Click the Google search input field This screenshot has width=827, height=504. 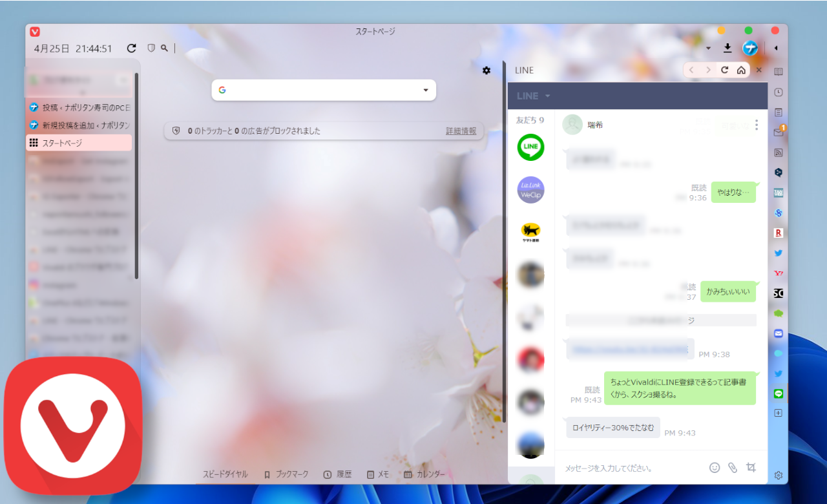pyautogui.click(x=324, y=90)
